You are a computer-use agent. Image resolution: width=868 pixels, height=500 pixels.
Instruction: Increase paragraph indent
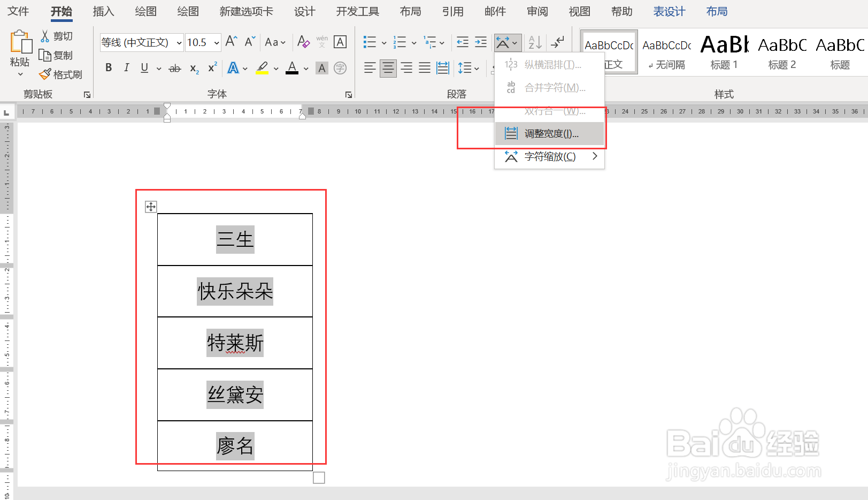coord(481,42)
